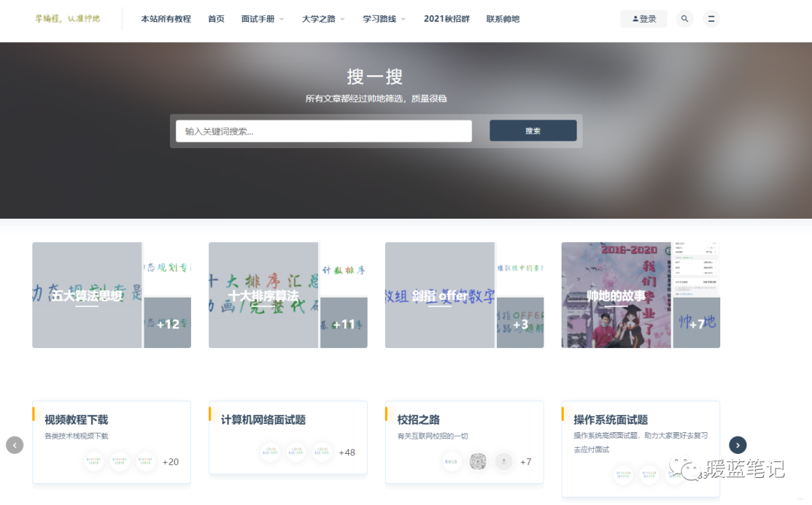The height and width of the screenshot is (505, 812).
Task: Click the 登录 login button
Action: tap(644, 19)
